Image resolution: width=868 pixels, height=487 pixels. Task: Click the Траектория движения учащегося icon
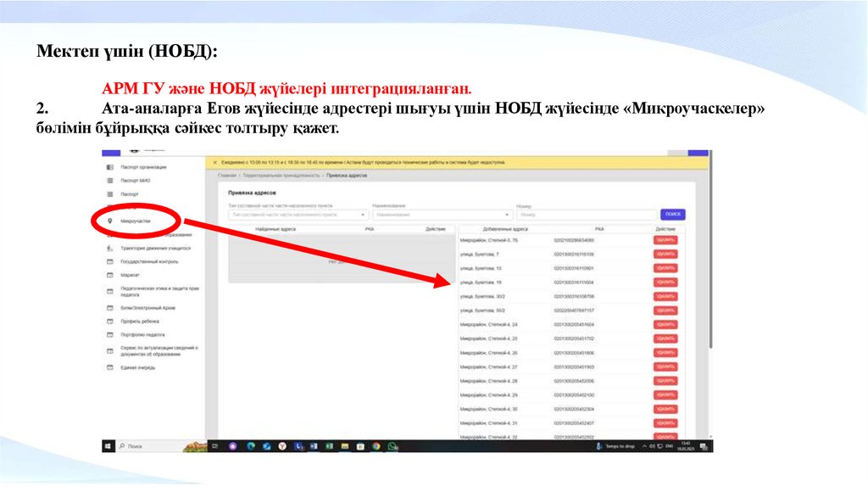109,249
